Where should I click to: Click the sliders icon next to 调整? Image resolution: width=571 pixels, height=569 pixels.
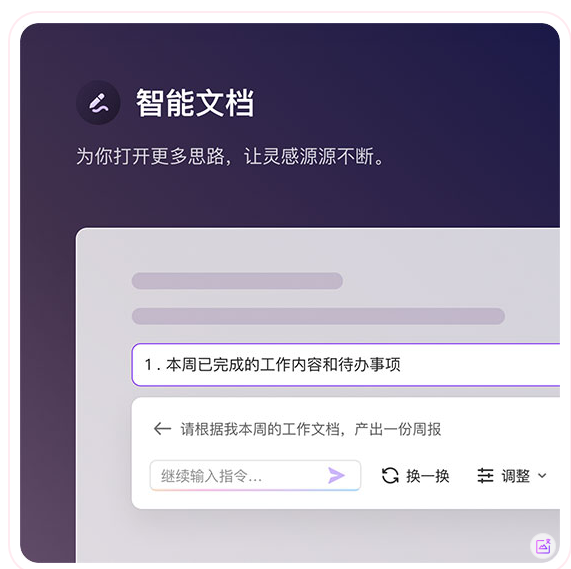[x=485, y=475]
